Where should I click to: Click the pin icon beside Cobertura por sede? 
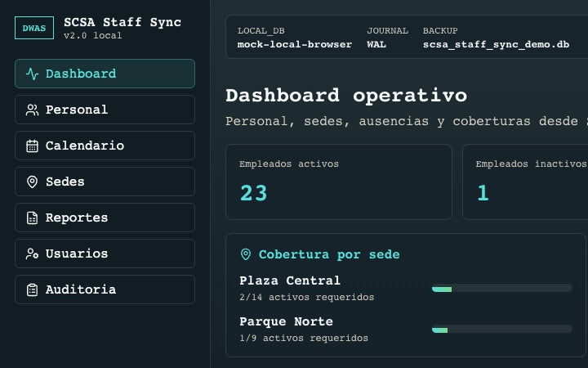pos(246,254)
